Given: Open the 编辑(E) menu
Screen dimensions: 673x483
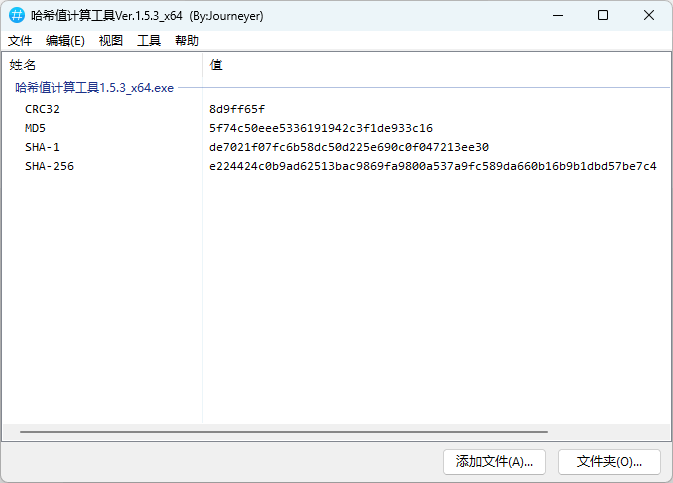Looking at the screenshot, I should pyautogui.click(x=65, y=41).
